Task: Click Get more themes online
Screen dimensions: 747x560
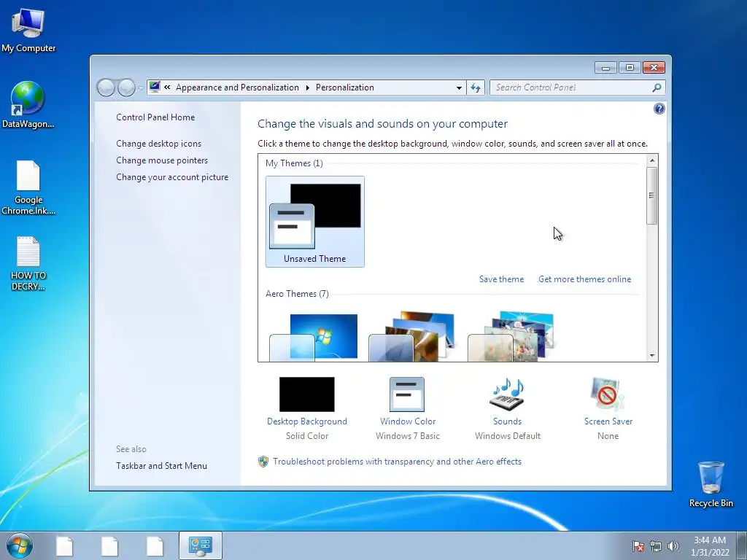Action: pyautogui.click(x=584, y=279)
